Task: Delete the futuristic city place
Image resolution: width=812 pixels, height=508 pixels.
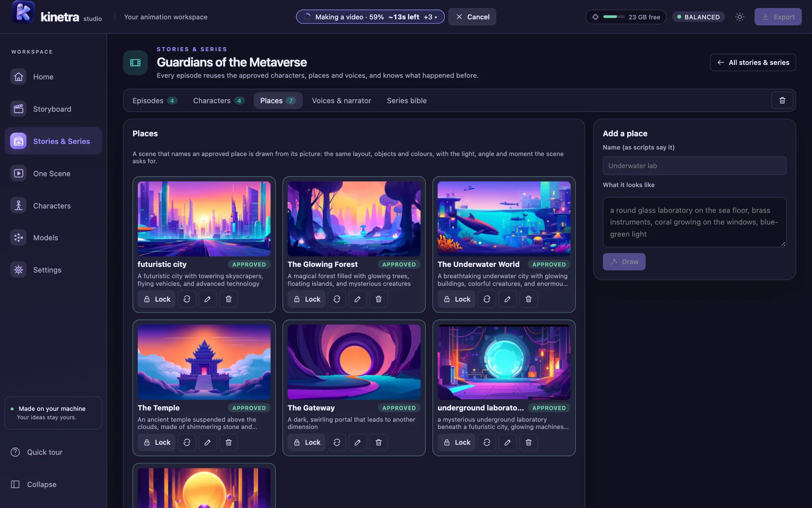Action: [228, 299]
